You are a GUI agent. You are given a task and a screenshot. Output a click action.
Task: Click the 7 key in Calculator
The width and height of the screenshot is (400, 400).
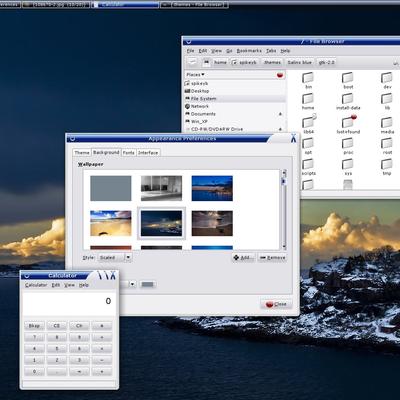coord(34,337)
